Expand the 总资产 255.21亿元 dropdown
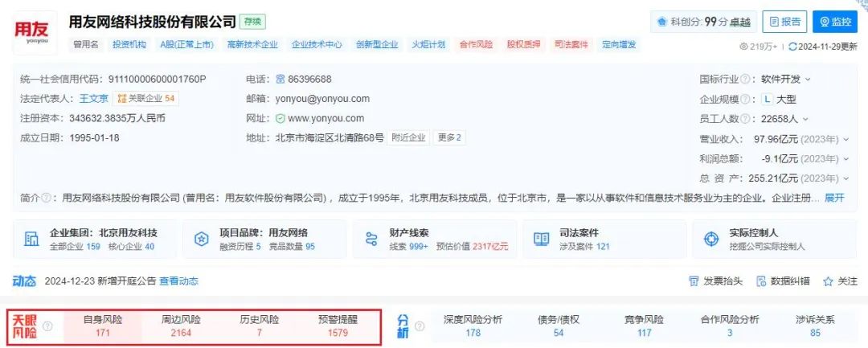This screenshot has width=868, height=348. [845, 178]
